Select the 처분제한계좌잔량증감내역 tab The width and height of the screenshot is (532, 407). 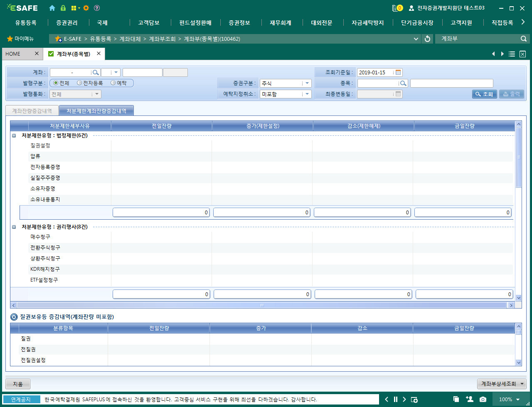tap(96, 110)
